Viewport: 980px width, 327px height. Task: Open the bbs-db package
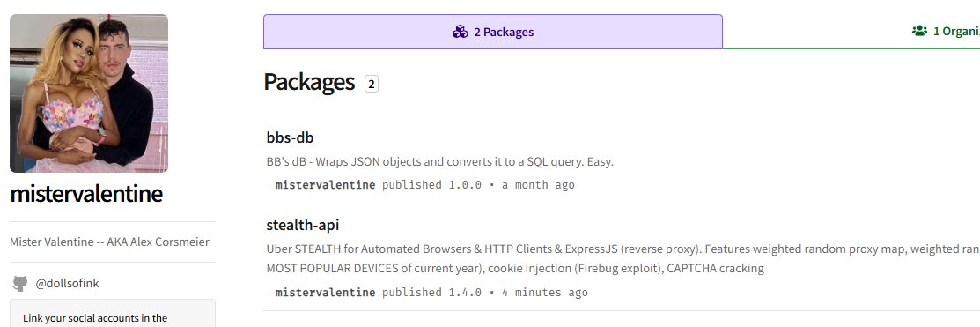[290, 137]
